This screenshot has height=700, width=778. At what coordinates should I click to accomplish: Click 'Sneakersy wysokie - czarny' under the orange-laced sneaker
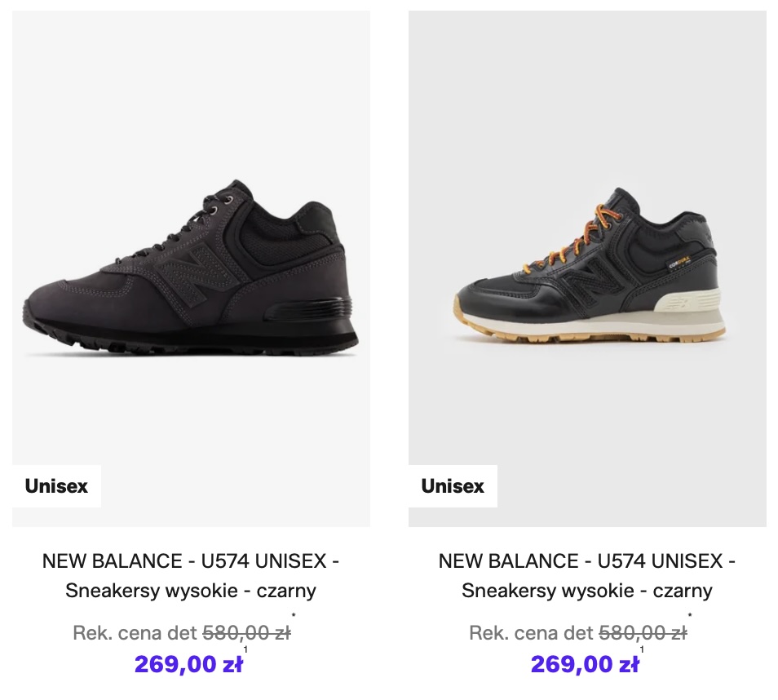click(587, 591)
